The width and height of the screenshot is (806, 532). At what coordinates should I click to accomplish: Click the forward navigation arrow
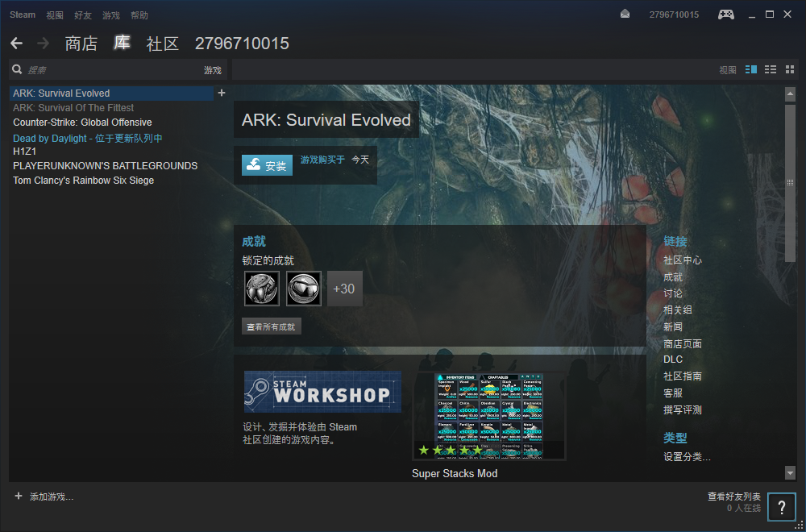[44, 44]
